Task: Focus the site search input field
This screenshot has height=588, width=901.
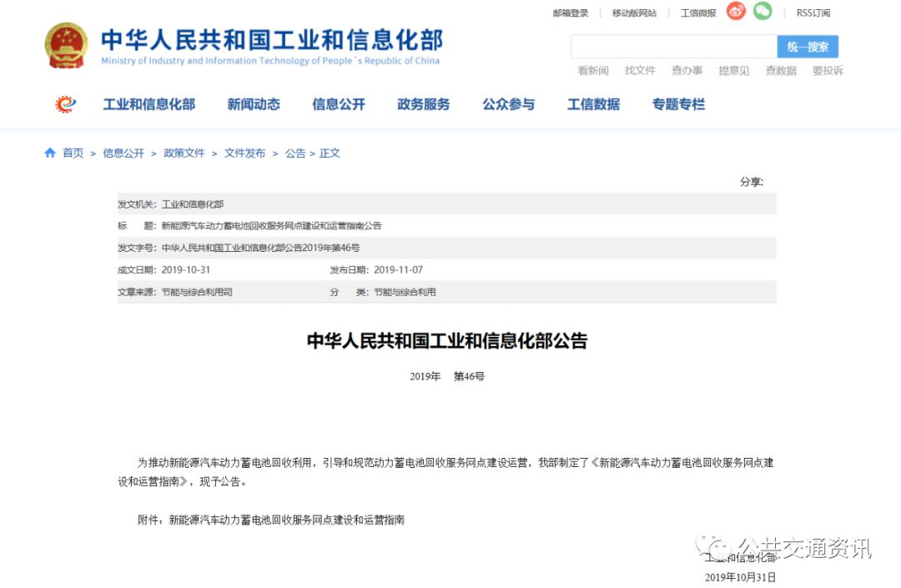Action: (x=674, y=47)
